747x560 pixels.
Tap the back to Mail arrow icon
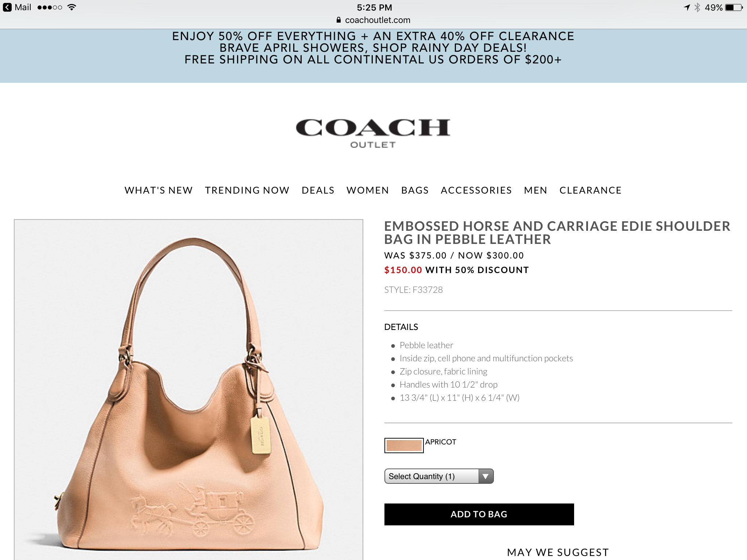(x=7, y=7)
